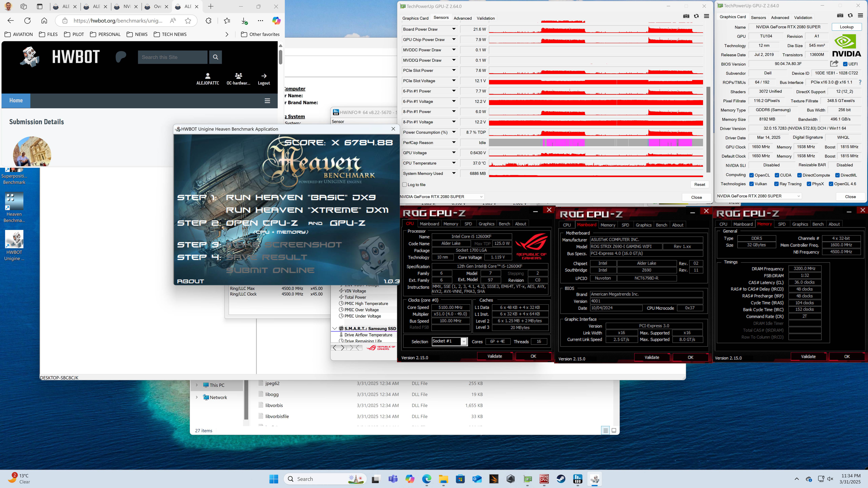Click the Edge browser refresh button
This screenshot has height=488, width=868.
click(x=27, y=21)
